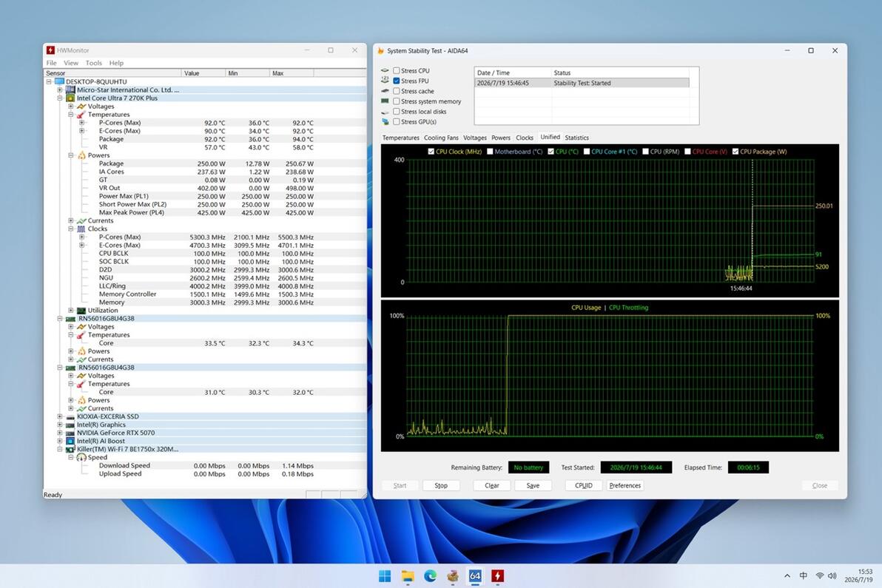Click the AIDA64 flame title bar icon

click(381, 50)
